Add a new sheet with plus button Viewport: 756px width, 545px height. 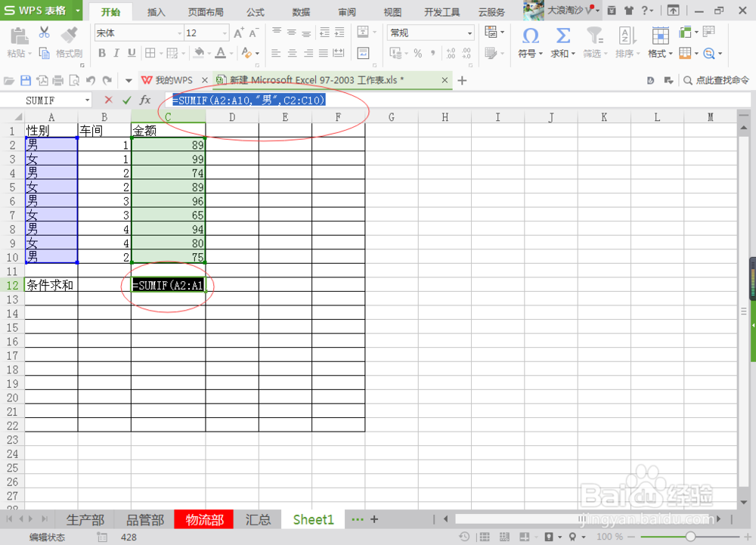click(x=374, y=519)
